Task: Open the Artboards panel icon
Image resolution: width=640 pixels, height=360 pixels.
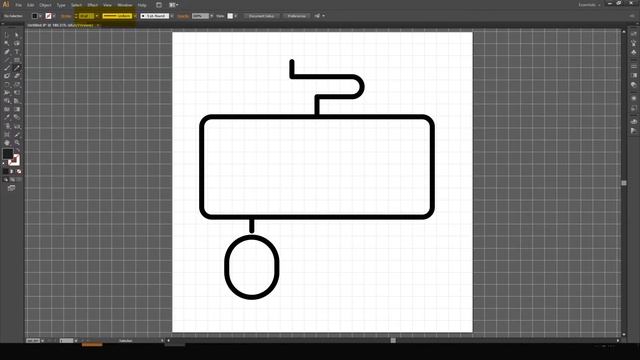Action: (633, 131)
